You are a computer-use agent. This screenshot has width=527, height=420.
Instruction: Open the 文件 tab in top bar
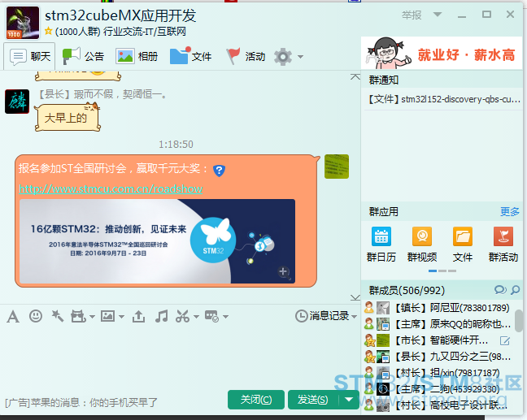tap(190, 56)
